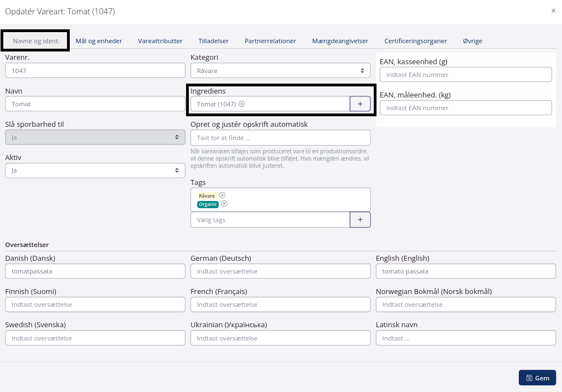Click the plus button beside Ingrediens
This screenshot has height=392, width=562.
click(360, 104)
